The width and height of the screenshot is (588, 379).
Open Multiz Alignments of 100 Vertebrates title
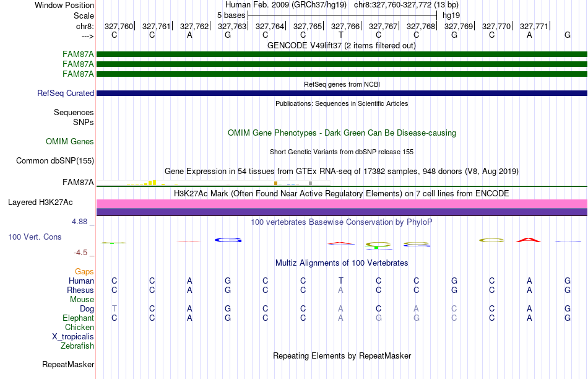coord(342,263)
